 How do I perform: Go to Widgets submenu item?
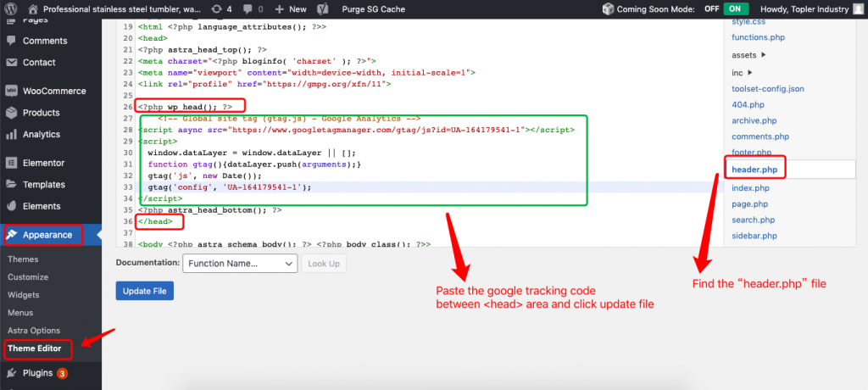pos(24,295)
